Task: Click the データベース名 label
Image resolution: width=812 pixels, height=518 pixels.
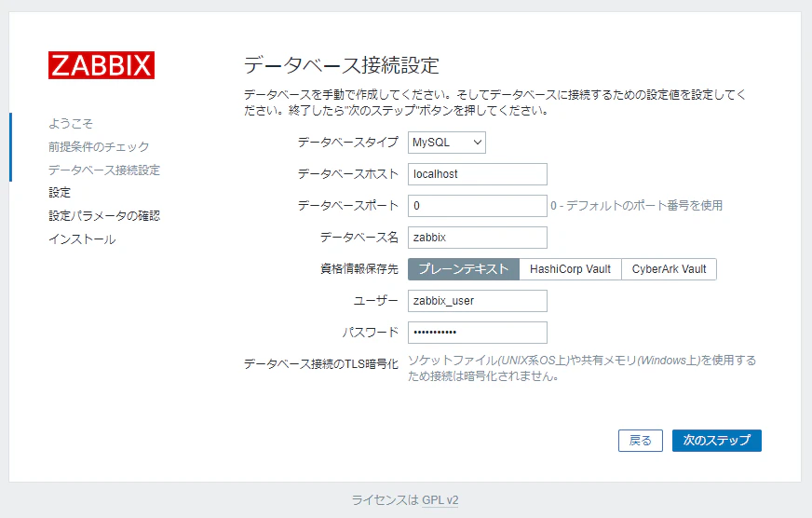Action: tap(359, 238)
